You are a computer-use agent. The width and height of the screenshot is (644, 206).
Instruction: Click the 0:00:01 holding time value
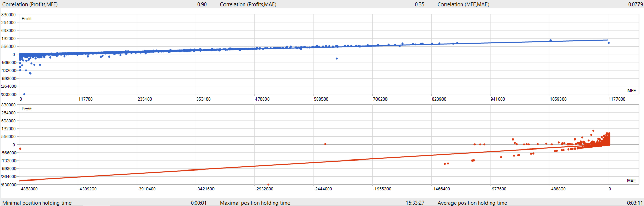199,203
